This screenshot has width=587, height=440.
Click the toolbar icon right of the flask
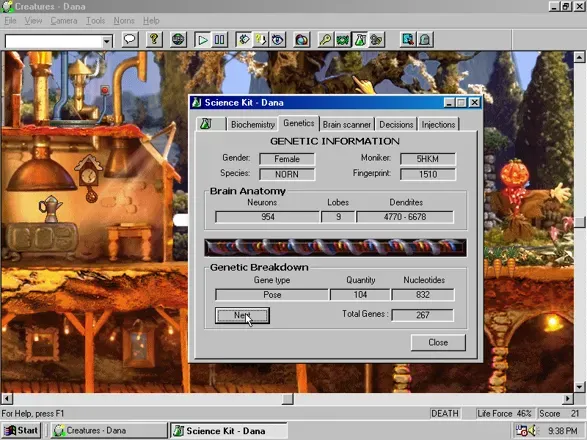click(377, 40)
